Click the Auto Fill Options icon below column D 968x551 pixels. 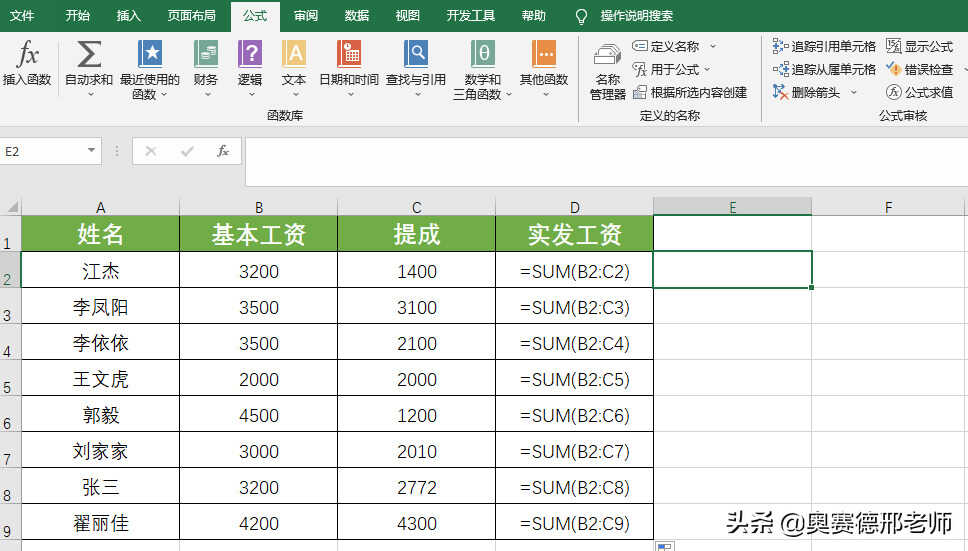[x=664, y=546]
